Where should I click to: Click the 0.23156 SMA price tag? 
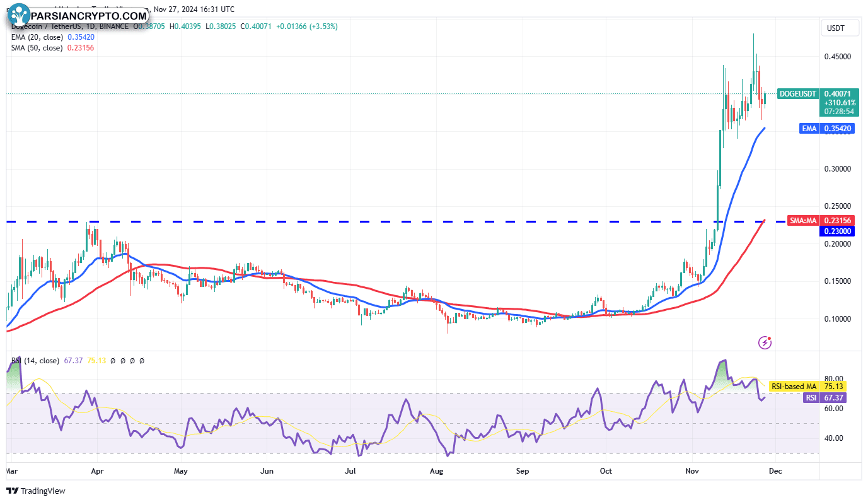(x=837, y=221)
